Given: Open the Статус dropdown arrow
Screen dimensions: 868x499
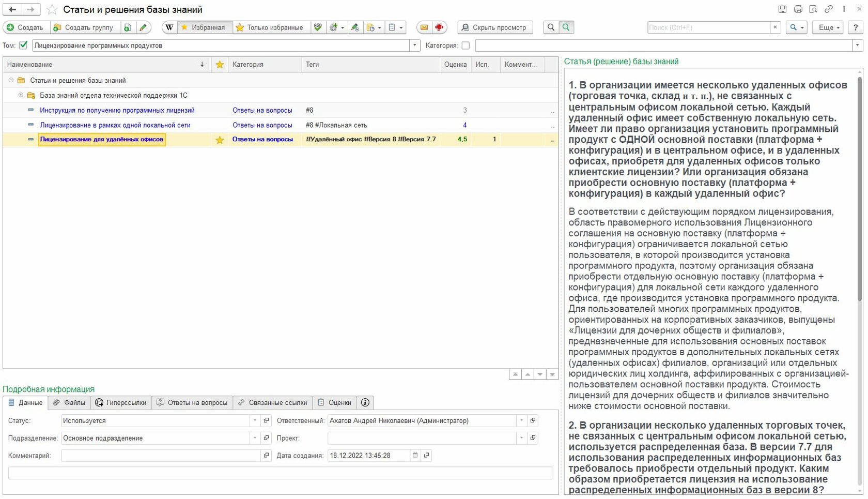Looking at the screenshot, I should coord(255,421).
